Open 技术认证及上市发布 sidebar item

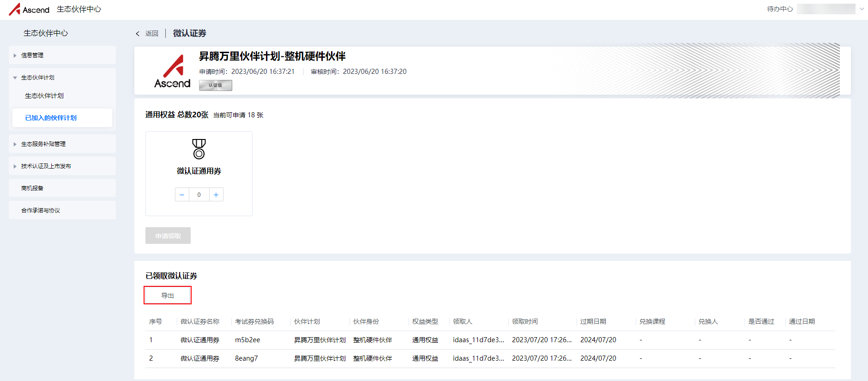pos(62,166)
